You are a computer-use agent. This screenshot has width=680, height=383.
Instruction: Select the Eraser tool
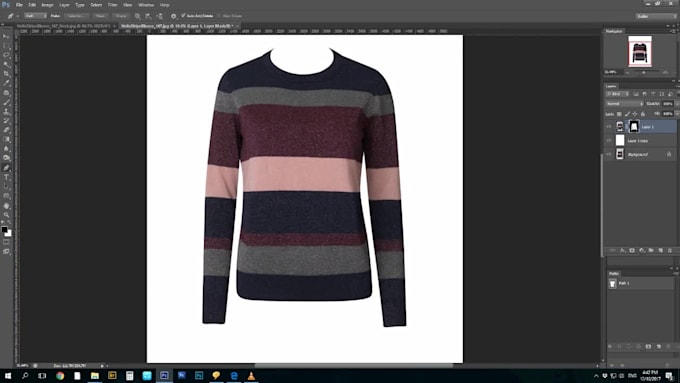point(6,130)
